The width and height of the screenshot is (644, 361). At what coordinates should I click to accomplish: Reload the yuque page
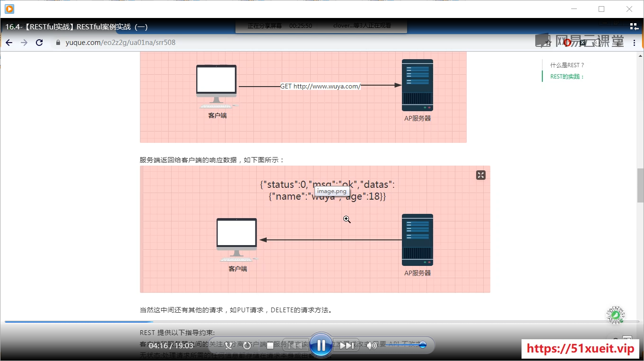click(x=39, y=43)
